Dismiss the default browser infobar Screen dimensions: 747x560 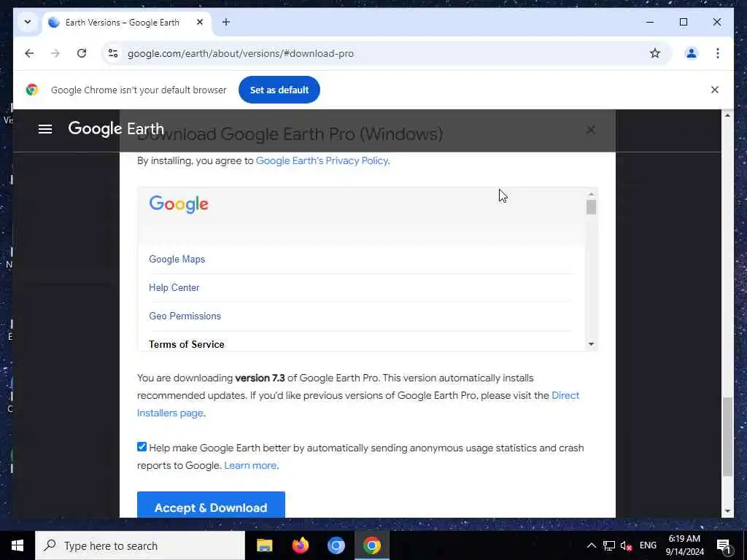click(x=715, y=90)
